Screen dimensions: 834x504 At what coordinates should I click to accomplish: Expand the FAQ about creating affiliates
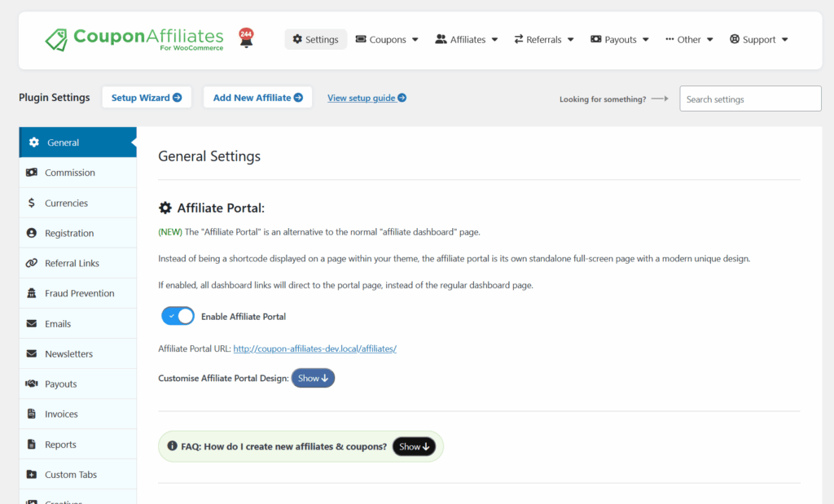(x=414, y=446)
